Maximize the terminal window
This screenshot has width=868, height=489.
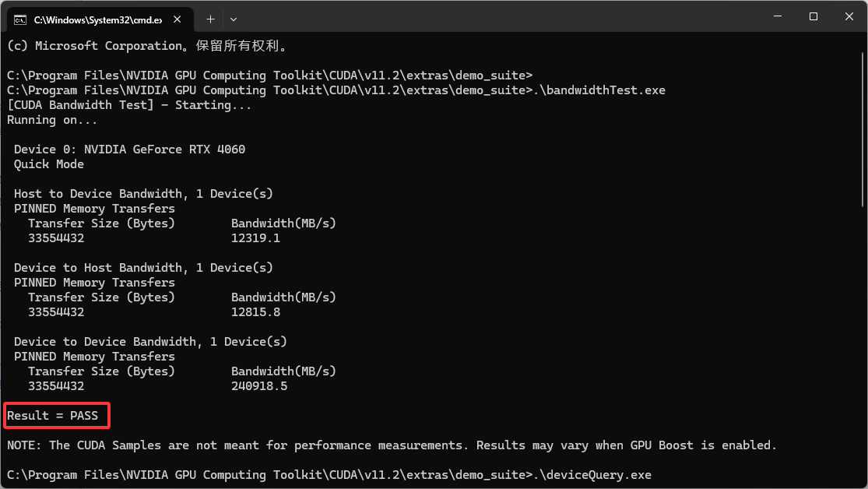pos(813,16)
